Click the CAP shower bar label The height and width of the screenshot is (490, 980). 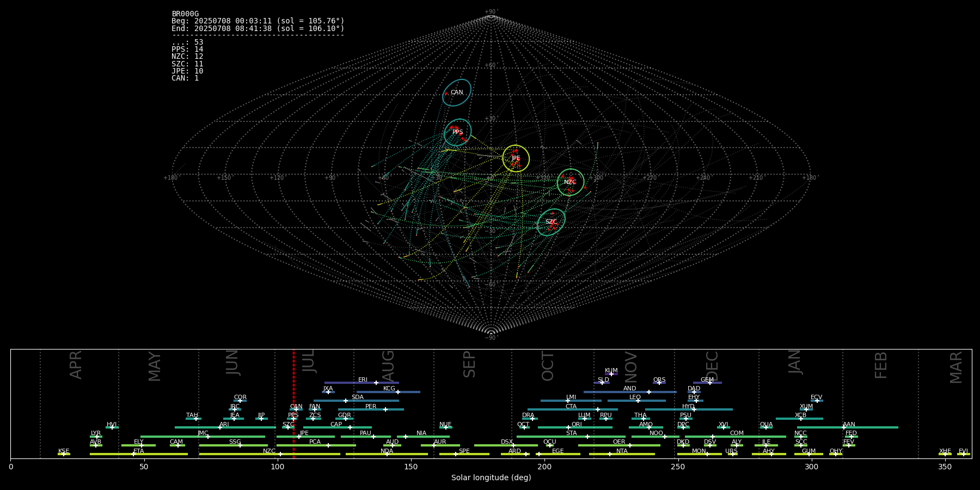tap(336, 425)
